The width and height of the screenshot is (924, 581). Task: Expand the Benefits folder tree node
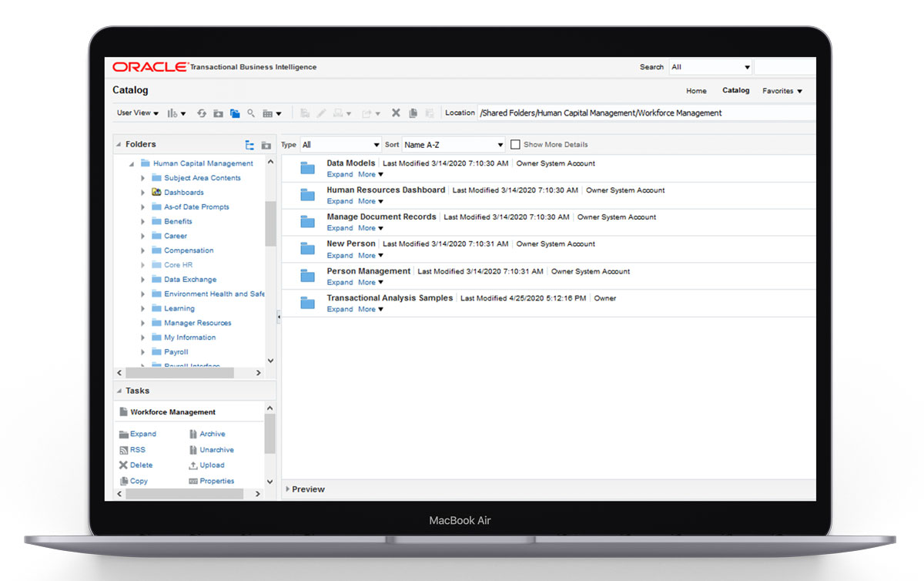point(142,222)
